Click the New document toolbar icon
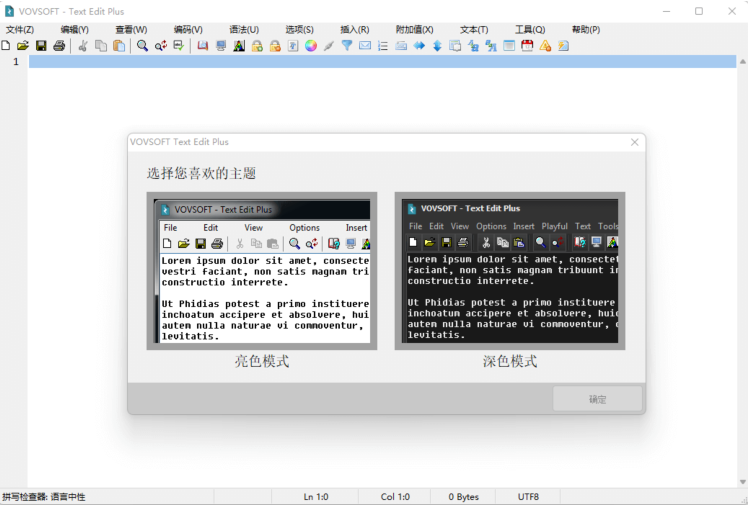Image resolution: width=748 pixels, height=506 pixels. pos(6,46)
